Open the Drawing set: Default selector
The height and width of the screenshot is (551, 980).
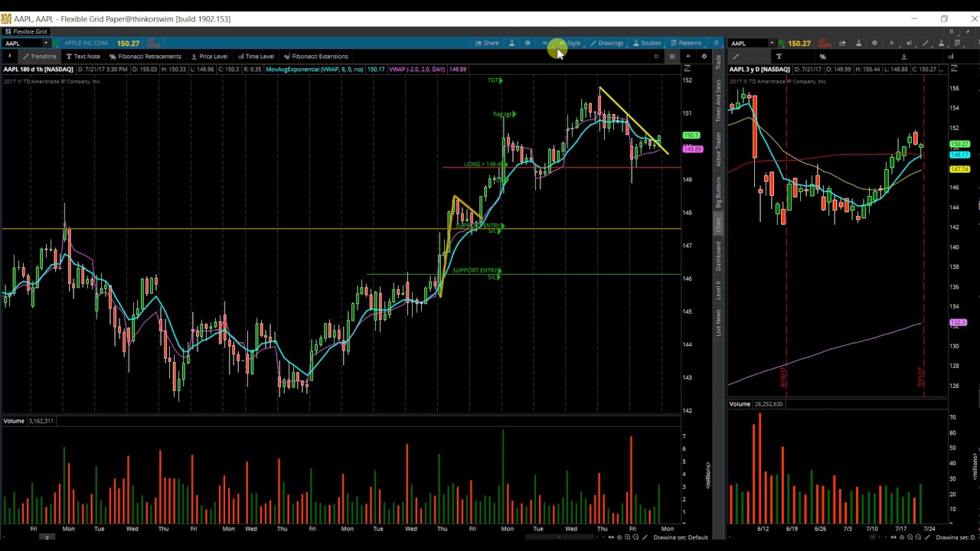681,537
